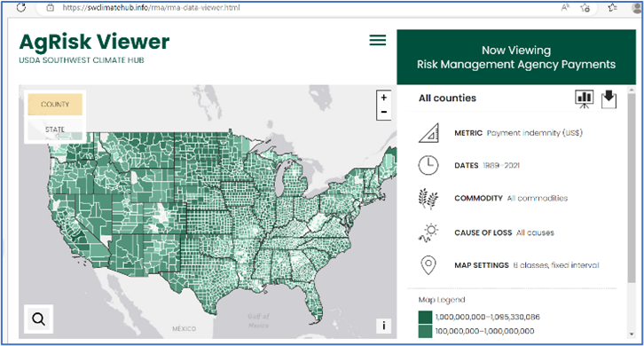
Task: Change the All causes selection
Action: (535, 232)
